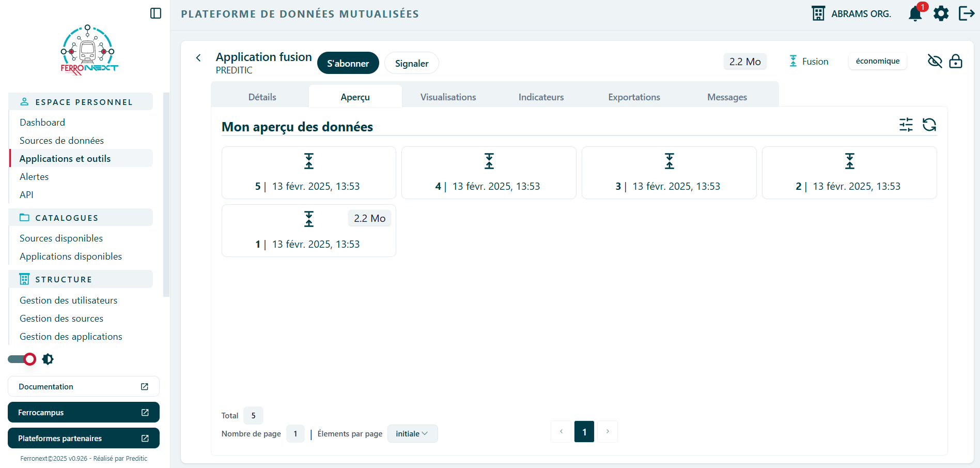The height and width of the screenshot is (468, 980).
Task: Click the lock icon
Action: click(956, 61)
